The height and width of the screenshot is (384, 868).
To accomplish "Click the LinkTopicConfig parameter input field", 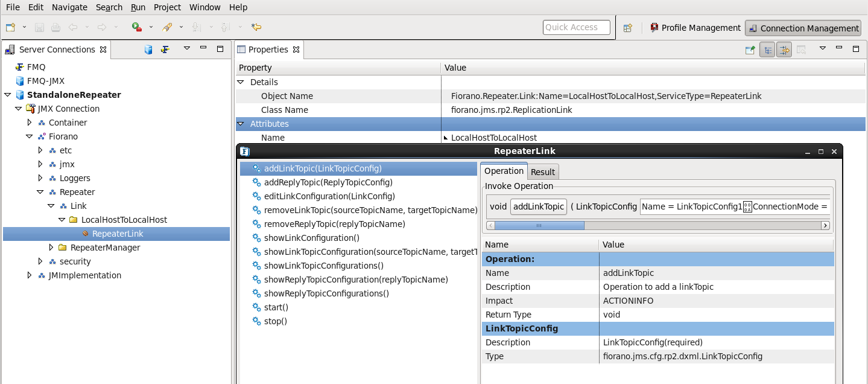I will [x=735, y=206].
